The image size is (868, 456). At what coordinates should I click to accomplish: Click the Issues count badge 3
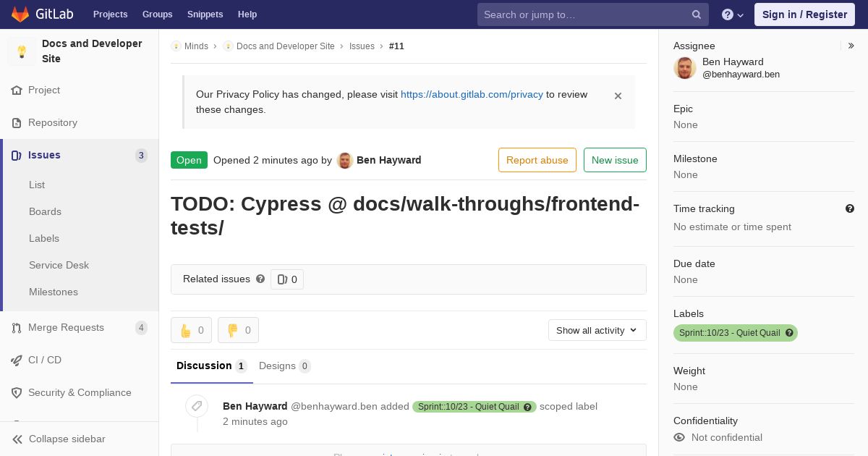coord(141,156)
